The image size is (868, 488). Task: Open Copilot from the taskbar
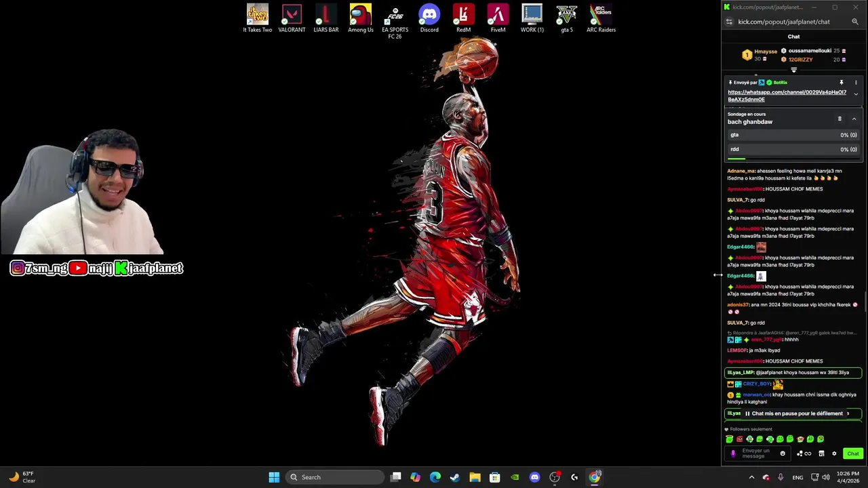pos(416,477)
